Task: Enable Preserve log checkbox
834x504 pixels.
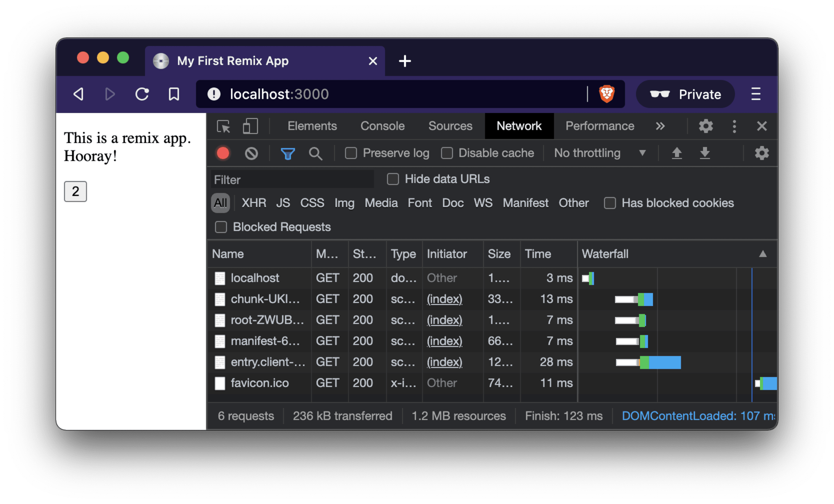Action: click(351, 153)
